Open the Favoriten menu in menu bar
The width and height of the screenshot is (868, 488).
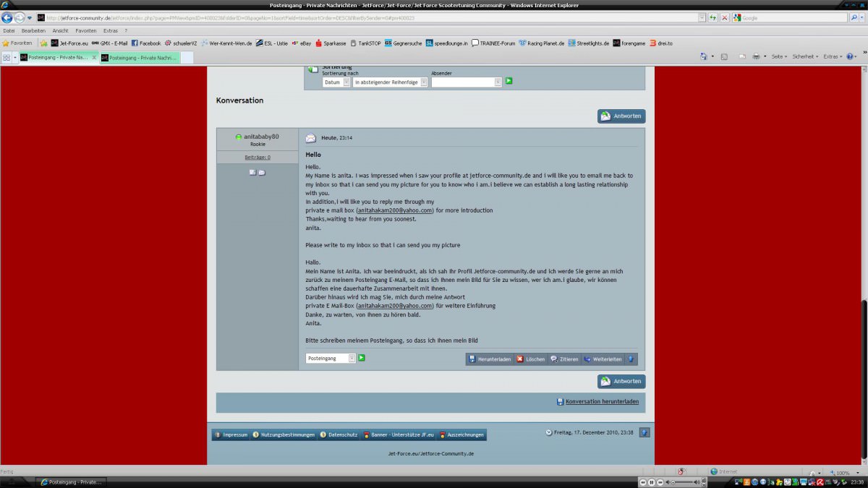[86, 31]
